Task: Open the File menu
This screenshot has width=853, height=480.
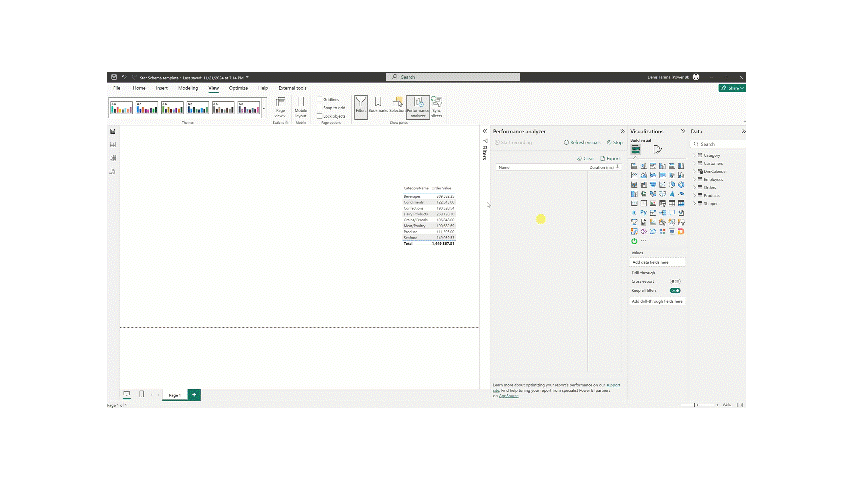Action: click(115, 88)
